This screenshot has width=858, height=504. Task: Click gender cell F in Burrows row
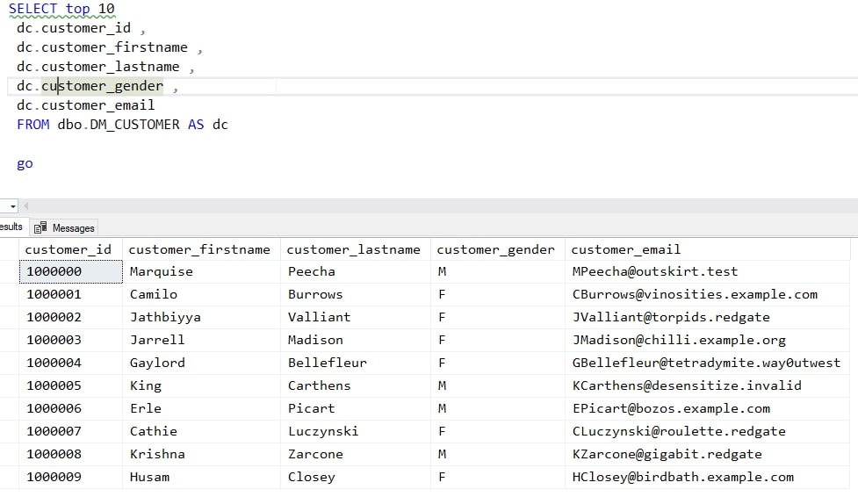[x=498, y=294]
